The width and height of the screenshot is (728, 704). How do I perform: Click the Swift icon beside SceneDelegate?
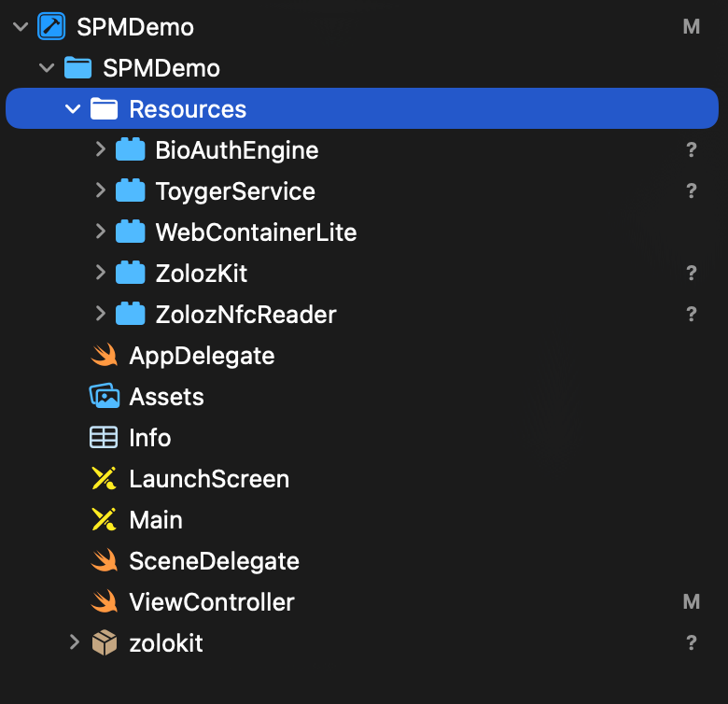(x=104, y=561)
